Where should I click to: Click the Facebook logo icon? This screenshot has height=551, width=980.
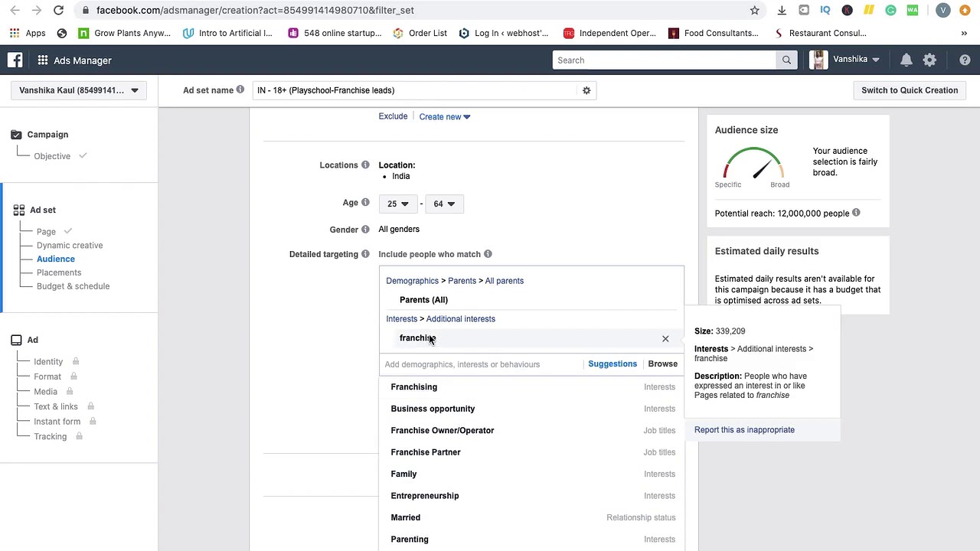pyautogui.click(x=15, y=60)
